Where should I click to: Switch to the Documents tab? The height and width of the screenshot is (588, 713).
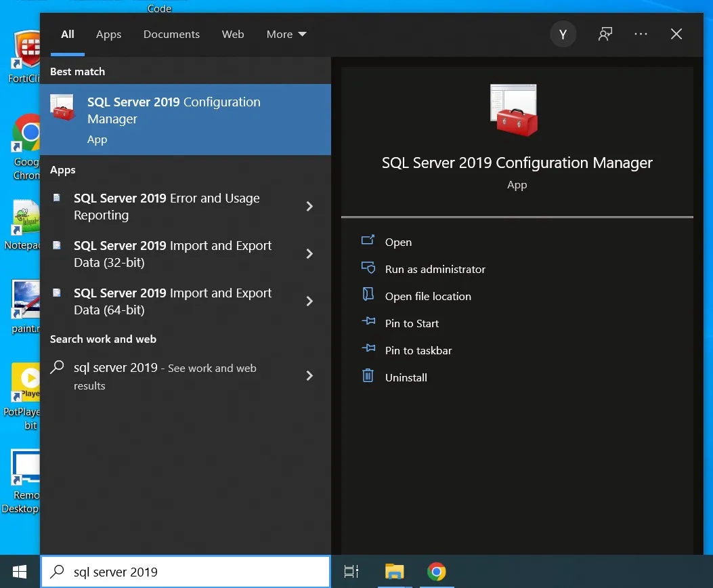(x=171, y=34)
